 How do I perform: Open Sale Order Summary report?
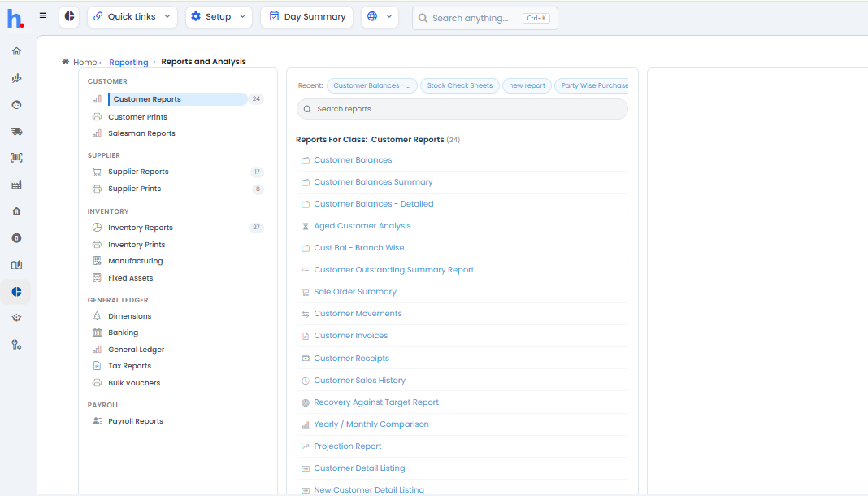(355, 292)
